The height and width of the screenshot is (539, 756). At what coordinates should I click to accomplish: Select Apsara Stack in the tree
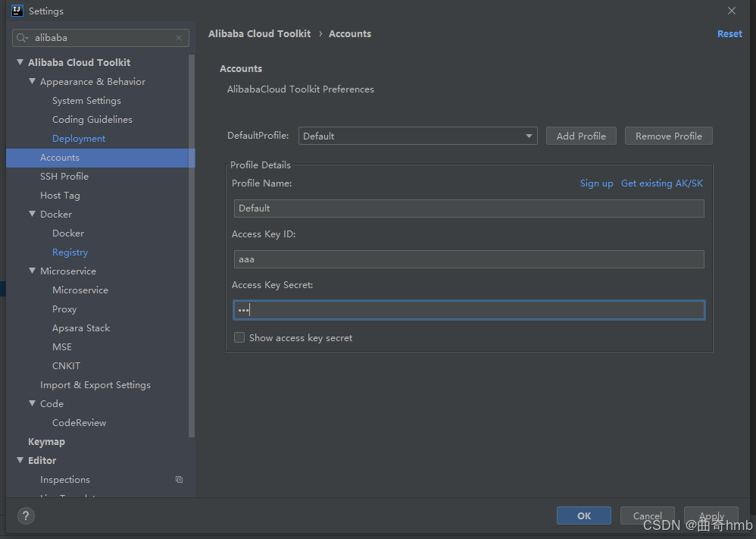click(81, 328)
